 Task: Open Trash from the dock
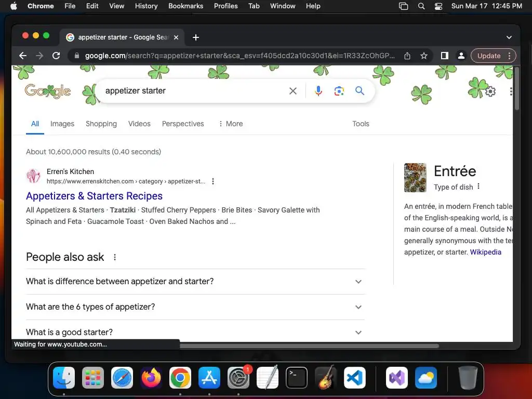coord(468,378)
